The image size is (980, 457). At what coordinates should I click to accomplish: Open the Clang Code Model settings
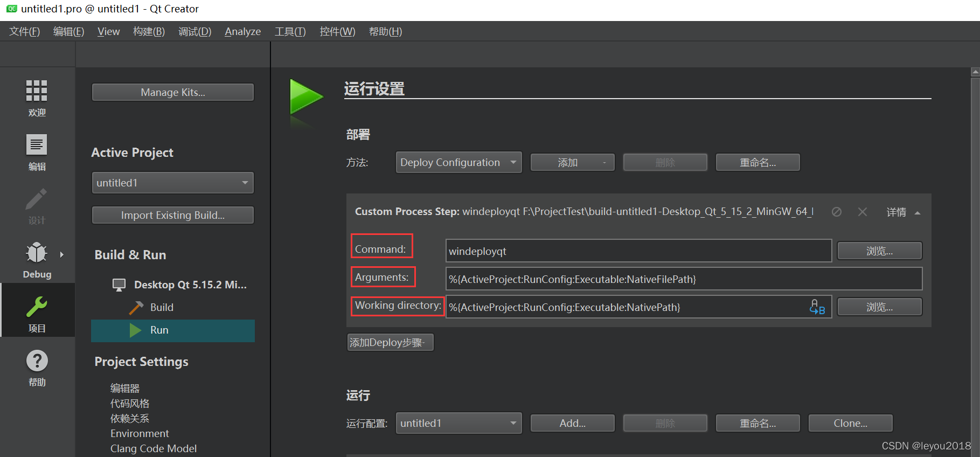tap(154, 448)
